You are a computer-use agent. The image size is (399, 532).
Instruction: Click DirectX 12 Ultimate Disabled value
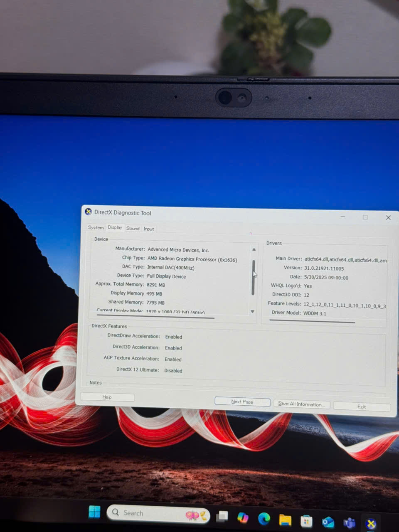[x=173, y=370]
